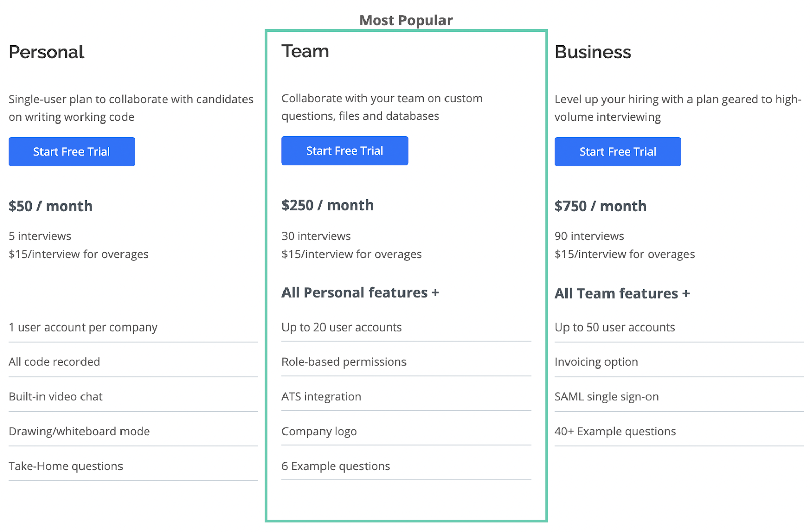Select the Role-based permissions feature row
The image size is (810, 532).
coord(344,362)
